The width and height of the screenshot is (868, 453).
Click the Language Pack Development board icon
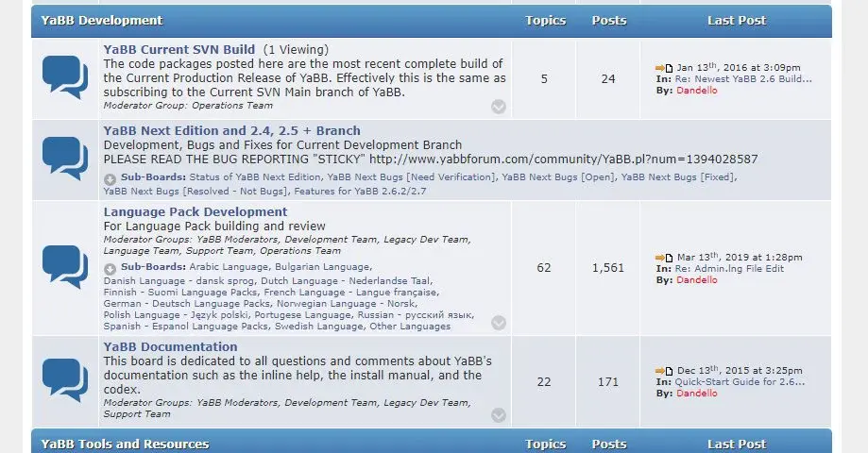pos(65,267)
